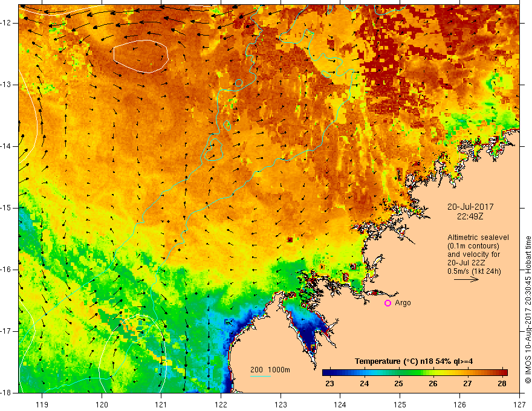Click the 0.5m/s (1kt 24h) label
The width and height of the screenshot is (532, 411).
pyautogui.click(x=474, y=271)
